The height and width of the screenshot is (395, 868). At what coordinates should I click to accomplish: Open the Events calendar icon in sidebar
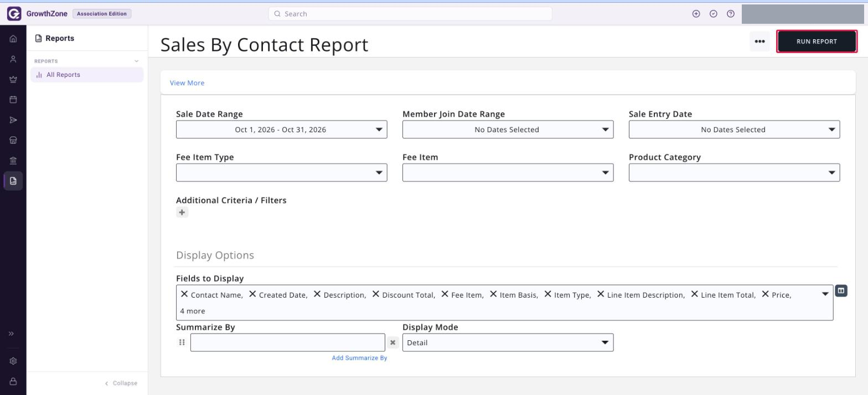(13, 100)
